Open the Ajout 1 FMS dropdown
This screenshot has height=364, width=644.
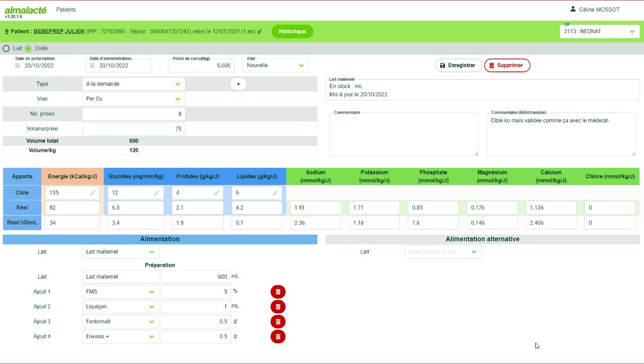point(121,292)
